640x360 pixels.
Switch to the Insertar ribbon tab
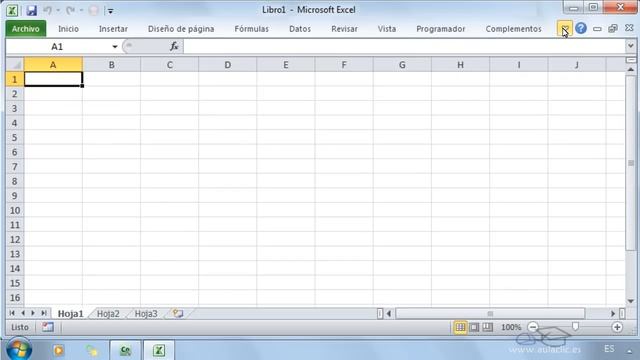pyautogui.click(x=113, y=29)
